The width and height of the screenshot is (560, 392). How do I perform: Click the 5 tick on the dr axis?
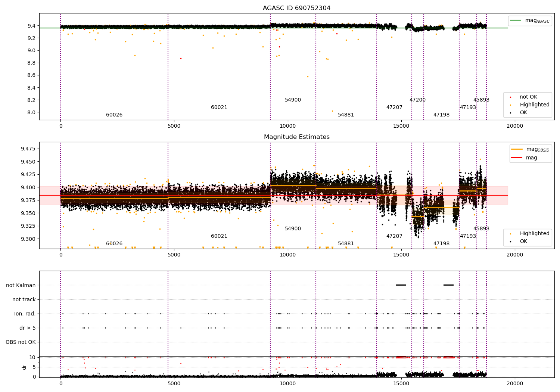click(x=34, y=367)
